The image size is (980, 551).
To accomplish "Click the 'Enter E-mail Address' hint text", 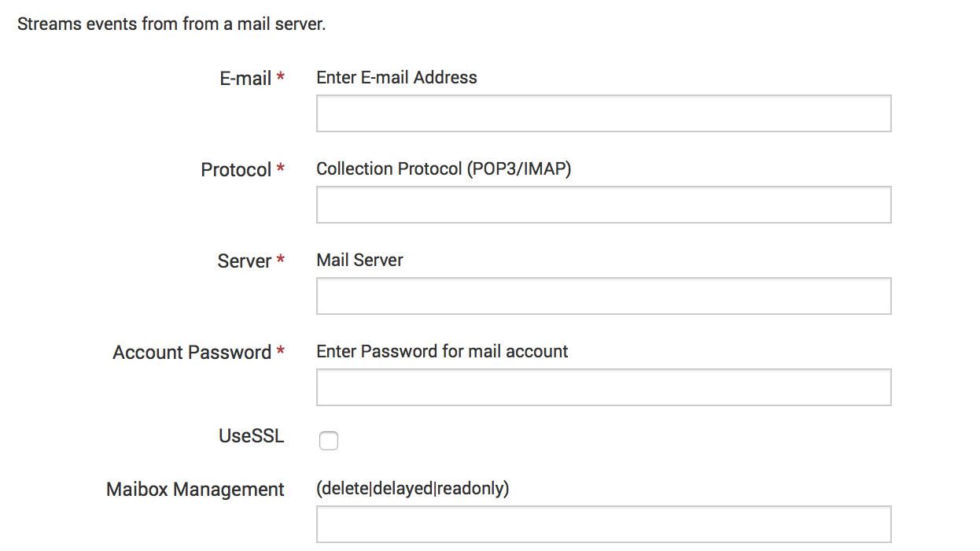I will (x=396, y=77).
